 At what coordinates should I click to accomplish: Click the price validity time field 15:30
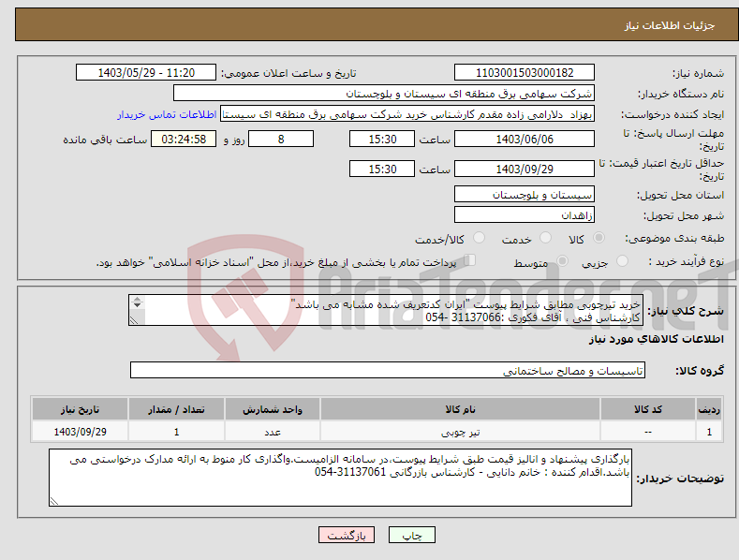click(382, 169)
